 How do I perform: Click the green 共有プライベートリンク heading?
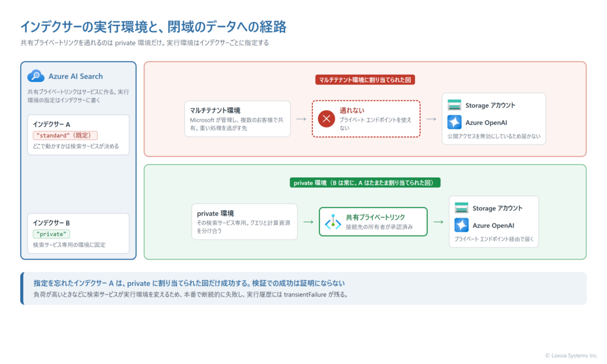point(375,217)
